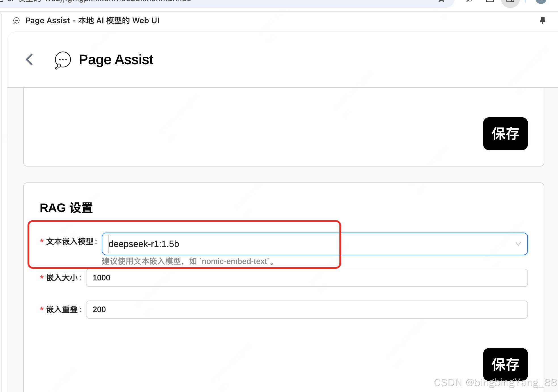Click the RAG 设置 section heading
Image resolution: width=558 pixels, height=392 pixels.
pos(66,208)
